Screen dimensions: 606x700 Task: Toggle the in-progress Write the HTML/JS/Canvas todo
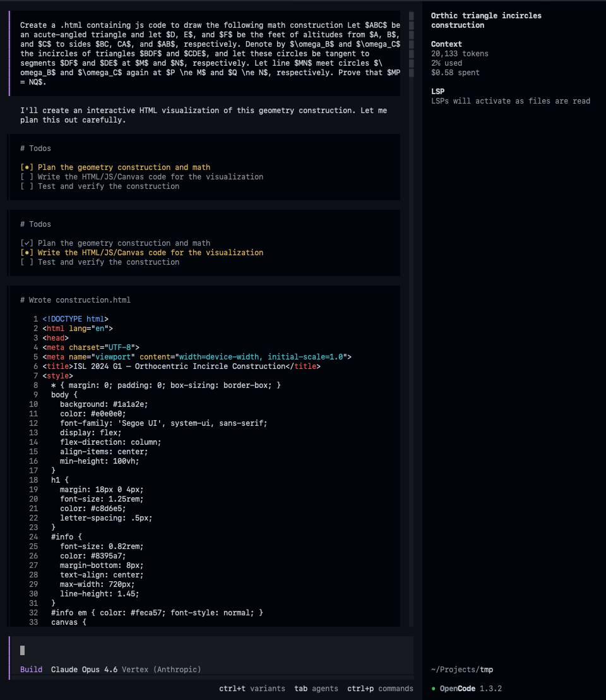(x=27, y=253)
